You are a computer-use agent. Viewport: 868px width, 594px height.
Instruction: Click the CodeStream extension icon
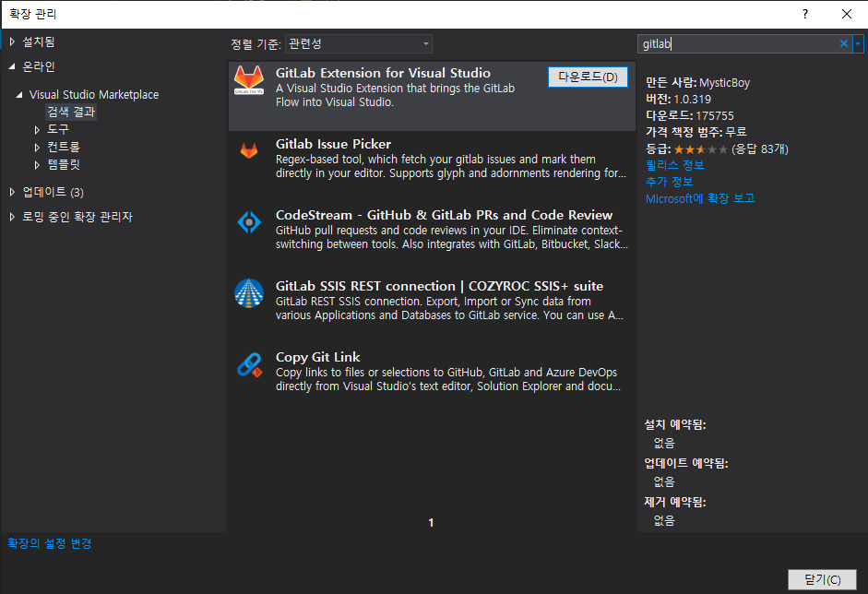pyautogui.click(x=249, y=222)
